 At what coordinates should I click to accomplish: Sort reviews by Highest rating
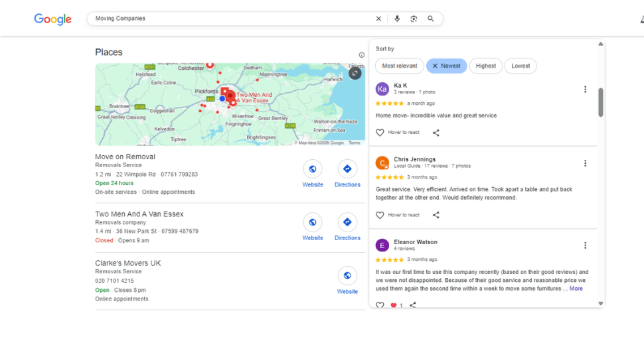(486, 66)
